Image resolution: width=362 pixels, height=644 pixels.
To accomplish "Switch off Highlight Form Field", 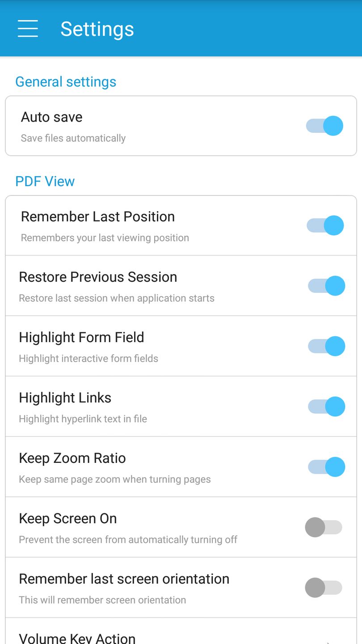I will click(x=327, y=346).
